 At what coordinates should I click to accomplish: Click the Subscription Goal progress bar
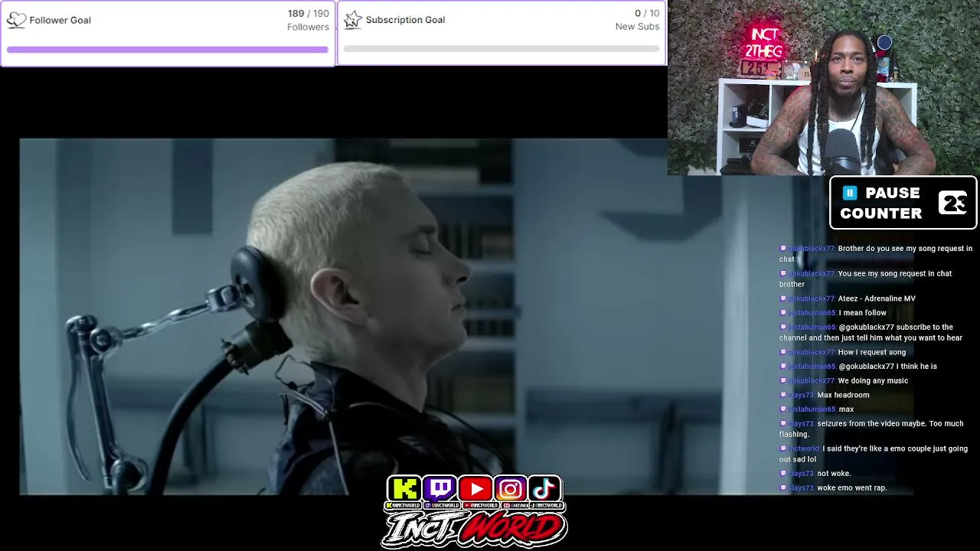(x=501, y=49)
